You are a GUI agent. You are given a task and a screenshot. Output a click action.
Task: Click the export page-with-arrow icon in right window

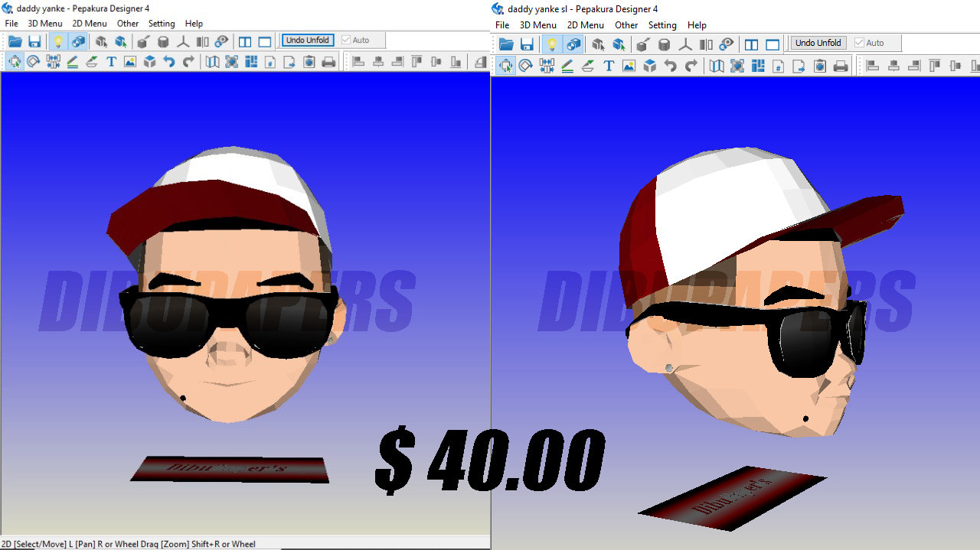tap(799, 66)
